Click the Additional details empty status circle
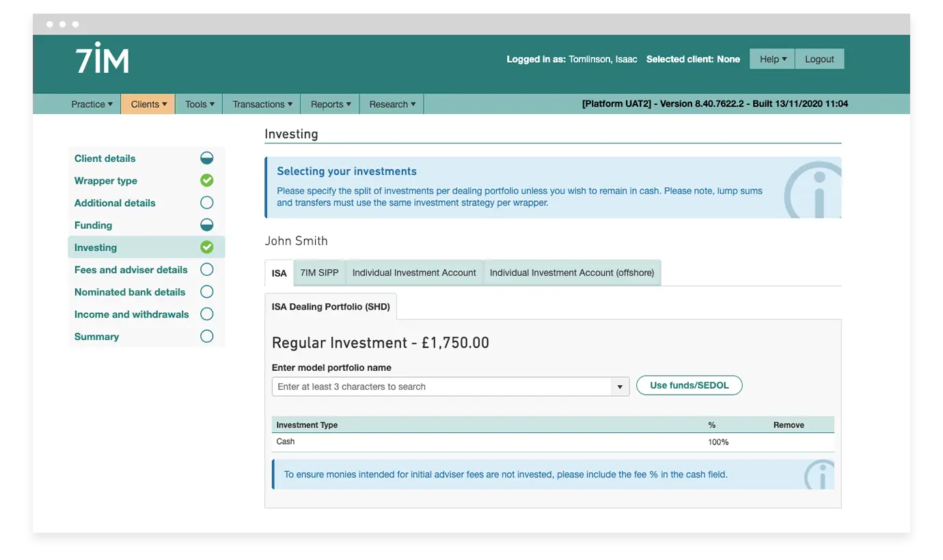The height and width of the screenshot is (560, 943). pyautogui.click(x=206, y=203)
